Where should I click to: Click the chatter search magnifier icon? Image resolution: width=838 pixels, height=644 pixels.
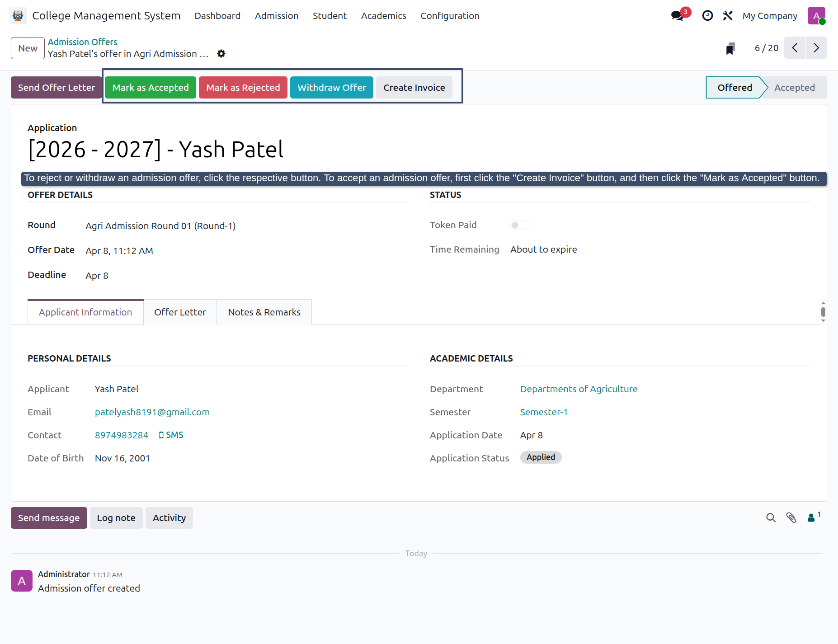[x=771, y=518]
